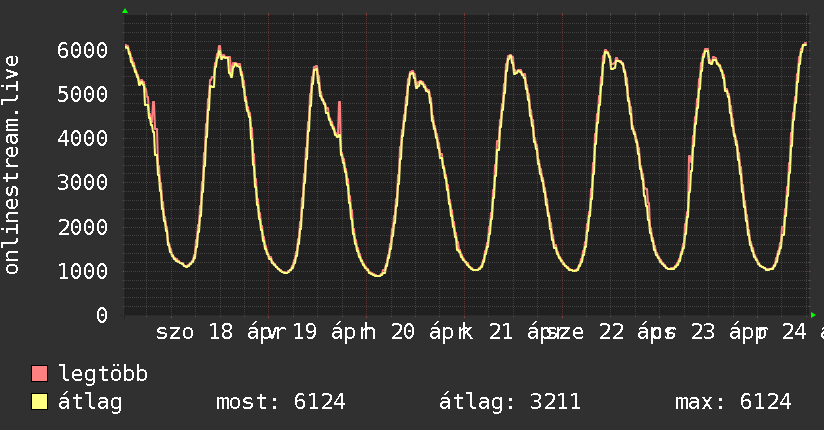Click the 'max: 6124' statistic
The width and height of the screenshot is (824, 430).
(x=733, y=403)
